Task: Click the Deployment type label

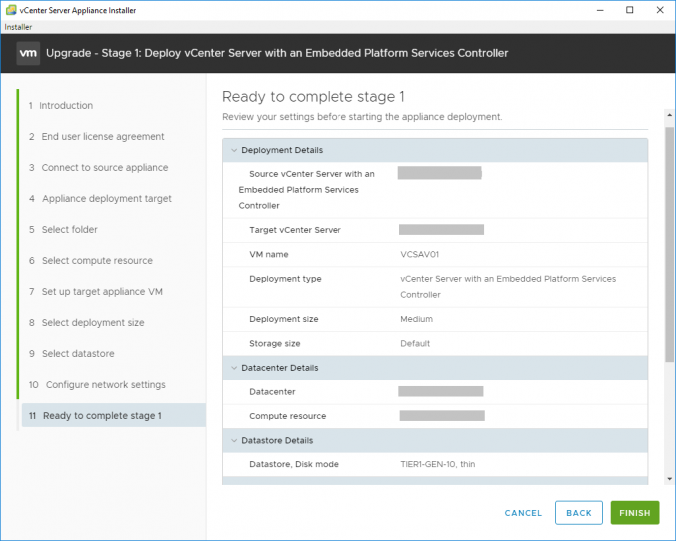Action: point(285,279)
